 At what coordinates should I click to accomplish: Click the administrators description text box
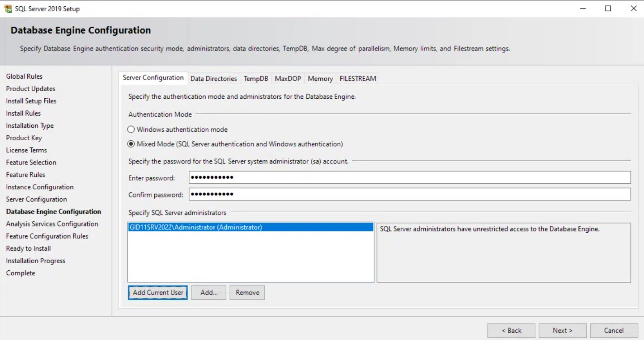504,253
